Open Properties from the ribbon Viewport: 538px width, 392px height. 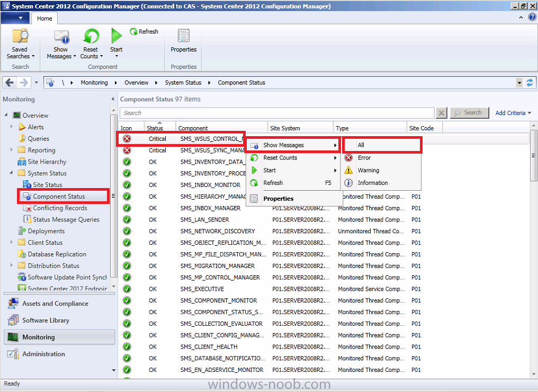coord(184,41)
